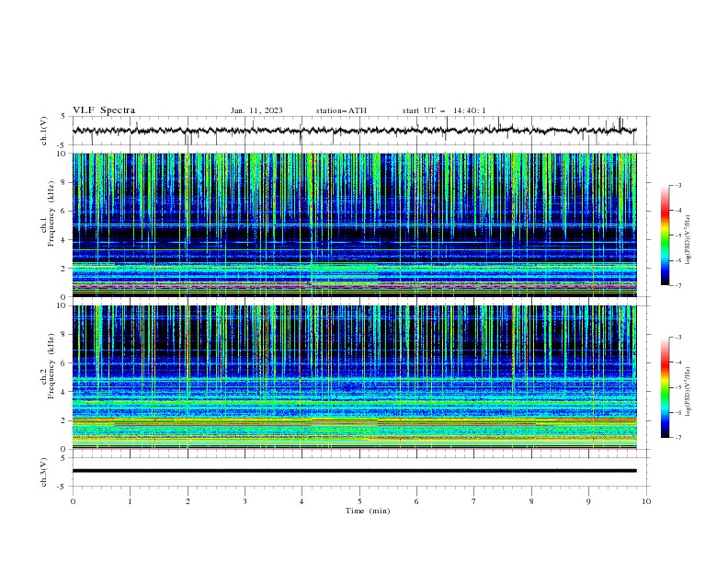The height and width of the screenshot is (563, 728).
Task: Click the log(PSD) label beside the ch.2 colorbar
Action: 688,392
